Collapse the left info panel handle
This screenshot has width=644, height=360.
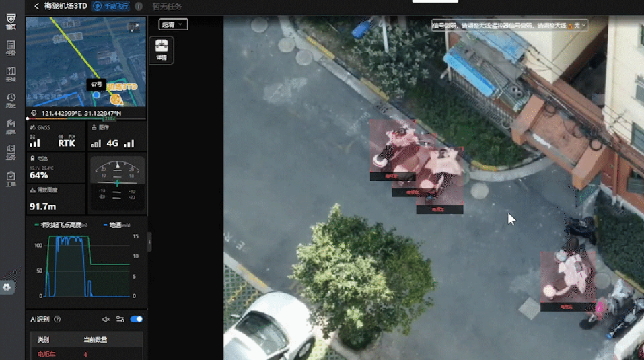pos(149,242)
